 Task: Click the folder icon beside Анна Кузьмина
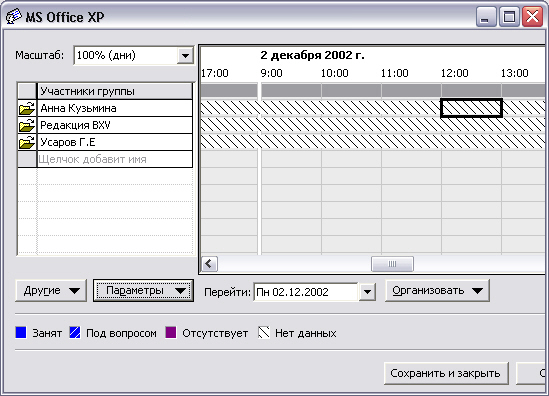click(x=27, y=108)
